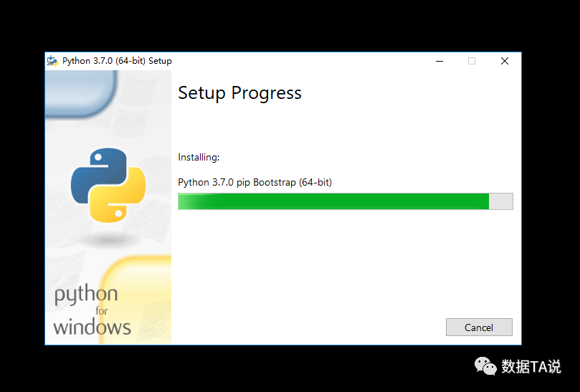Click the green filled part of progress bar
Screen dimensions: 580x392
pos(333,201)
